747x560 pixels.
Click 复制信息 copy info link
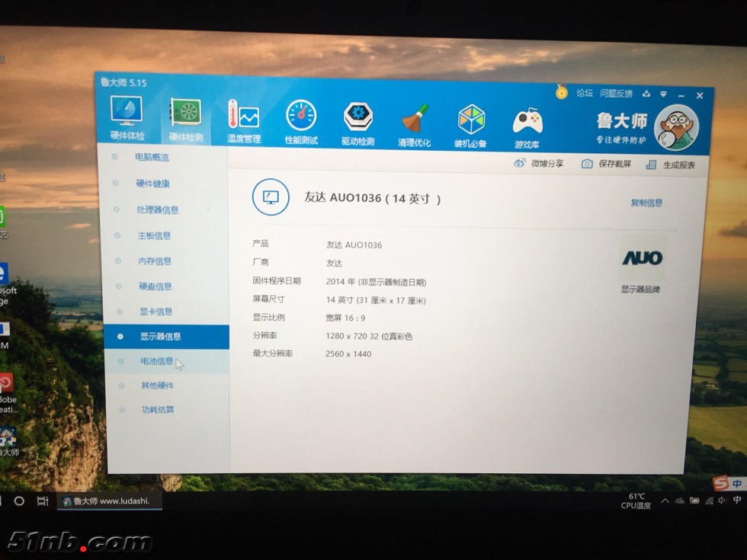pyautogui.click(x=646, y=203)
